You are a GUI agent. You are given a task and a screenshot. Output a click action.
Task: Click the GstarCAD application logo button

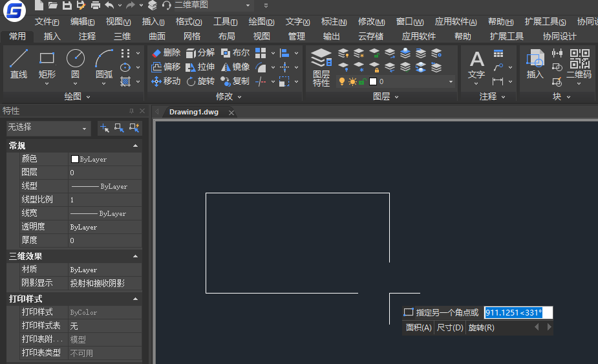tap(14, 11)
